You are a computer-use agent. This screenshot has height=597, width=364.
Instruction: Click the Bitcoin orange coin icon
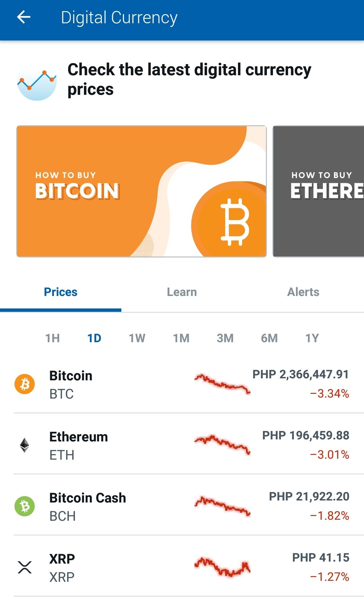(x=25, y=384)
